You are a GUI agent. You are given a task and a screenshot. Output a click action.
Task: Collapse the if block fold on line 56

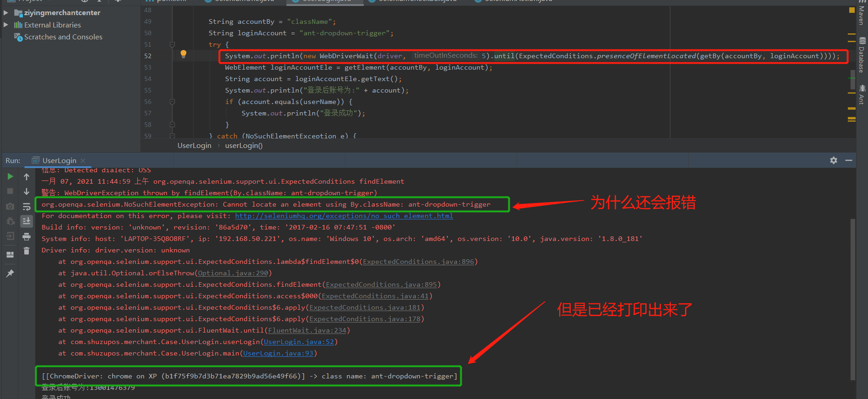coord(173,102)
